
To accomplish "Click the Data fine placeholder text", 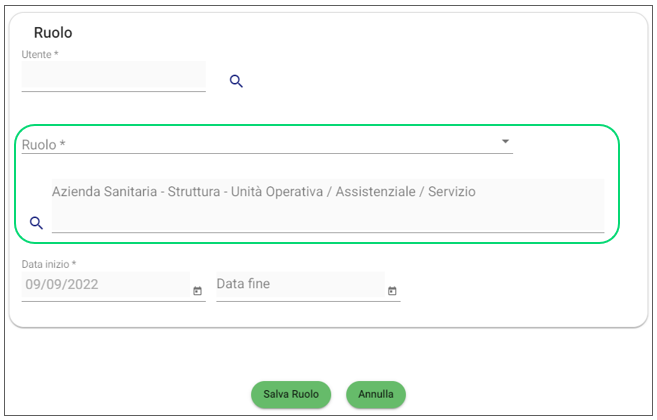I will pos(243,284).
